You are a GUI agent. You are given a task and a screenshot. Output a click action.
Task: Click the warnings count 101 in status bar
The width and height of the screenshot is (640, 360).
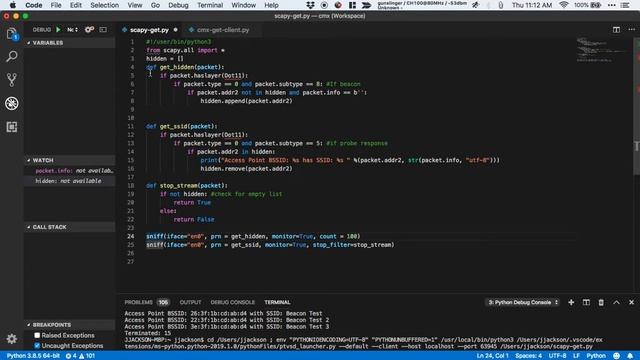[x=87, y=356]
